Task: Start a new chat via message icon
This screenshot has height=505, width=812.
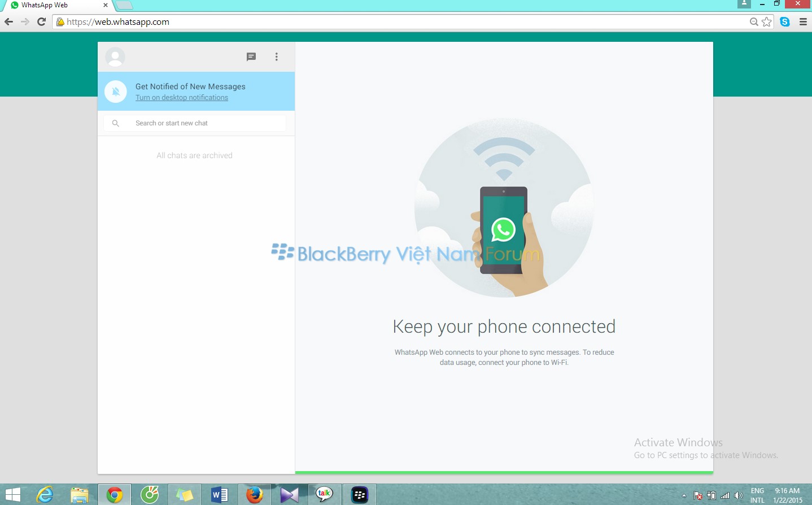Action: [251, 56]
